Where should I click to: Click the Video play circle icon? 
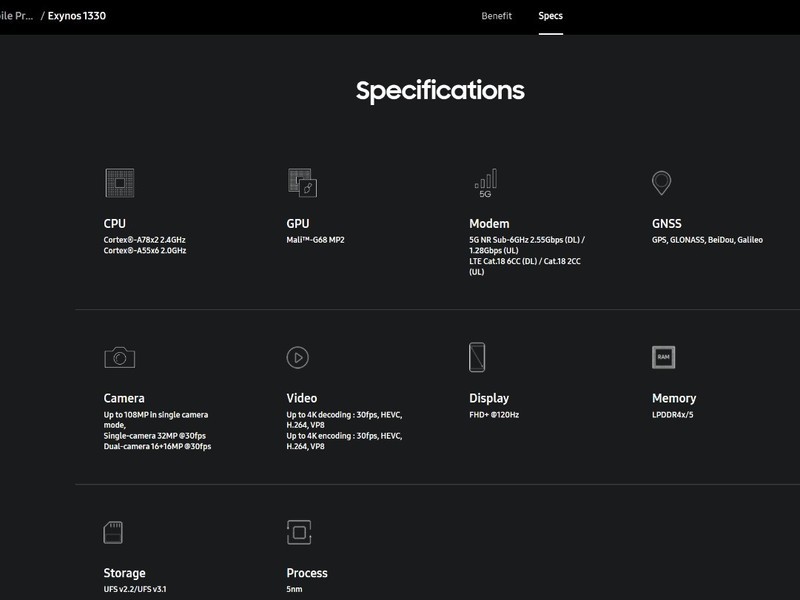pyautogui.click(x=297, y=358)
